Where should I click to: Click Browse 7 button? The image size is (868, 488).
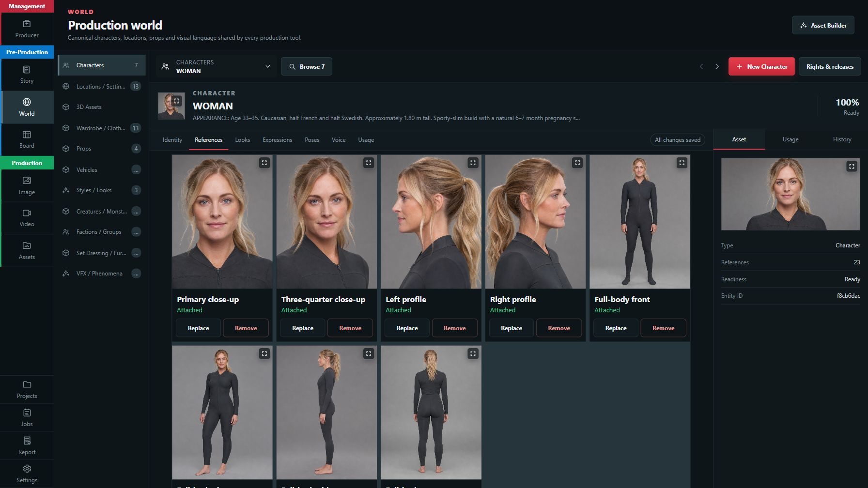click(x=307, y=67)
